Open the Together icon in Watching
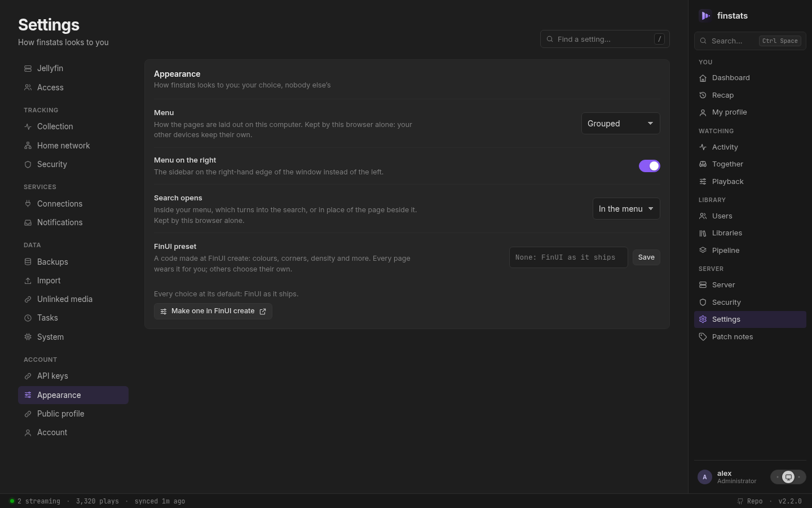Viewport: 812px width, 508px height. click(x=703, y=164)
